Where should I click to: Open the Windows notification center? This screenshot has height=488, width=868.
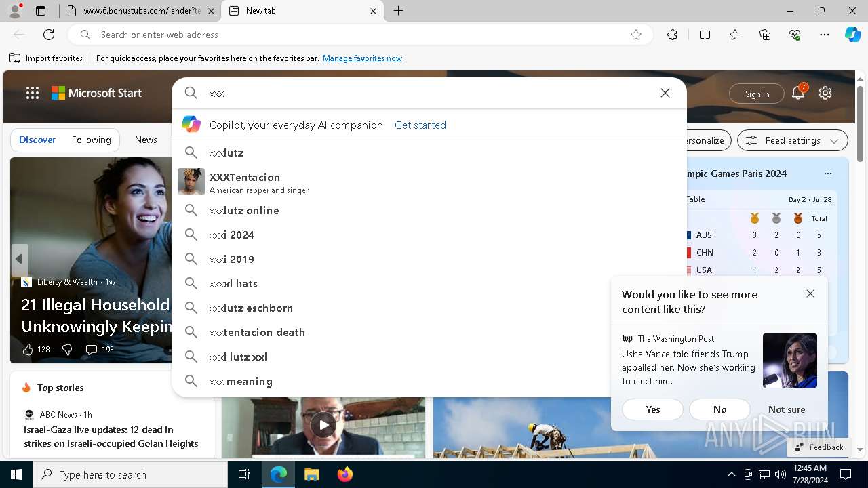click(846, 474)
